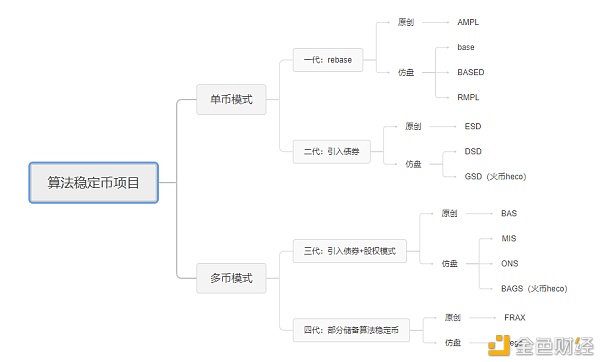600x362 pixels.
Task: Click the GSD (火币heco) leaf
Action: point(496,176)
